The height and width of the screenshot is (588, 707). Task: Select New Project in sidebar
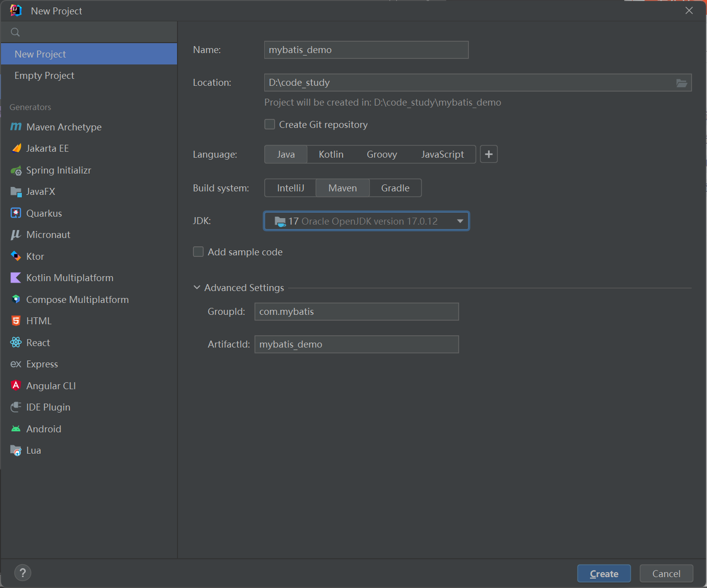[x=89, y=54]
